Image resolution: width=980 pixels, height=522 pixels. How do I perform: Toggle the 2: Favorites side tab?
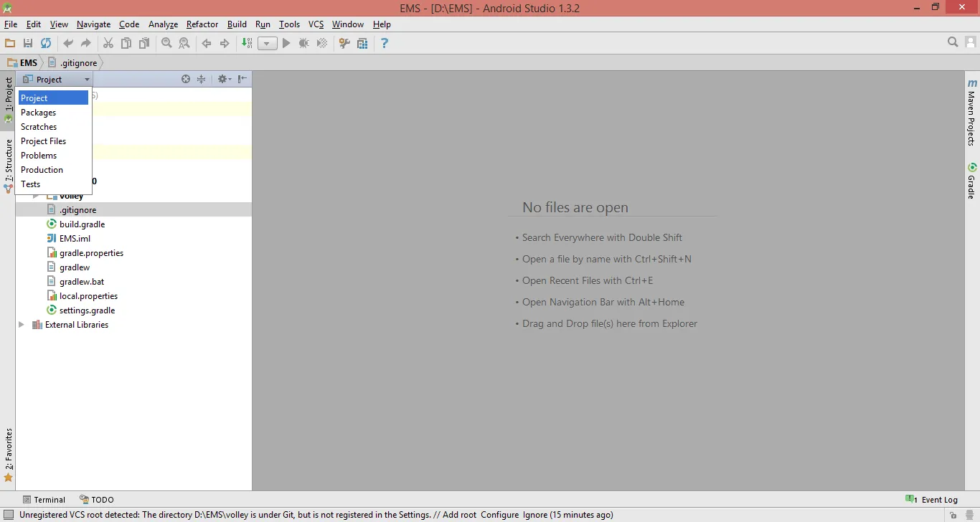point(8,455)
